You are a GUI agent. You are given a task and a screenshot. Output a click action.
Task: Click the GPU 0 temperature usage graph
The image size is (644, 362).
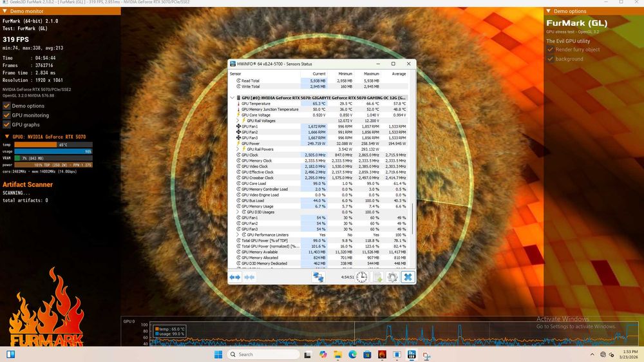[x=393, y=334]
